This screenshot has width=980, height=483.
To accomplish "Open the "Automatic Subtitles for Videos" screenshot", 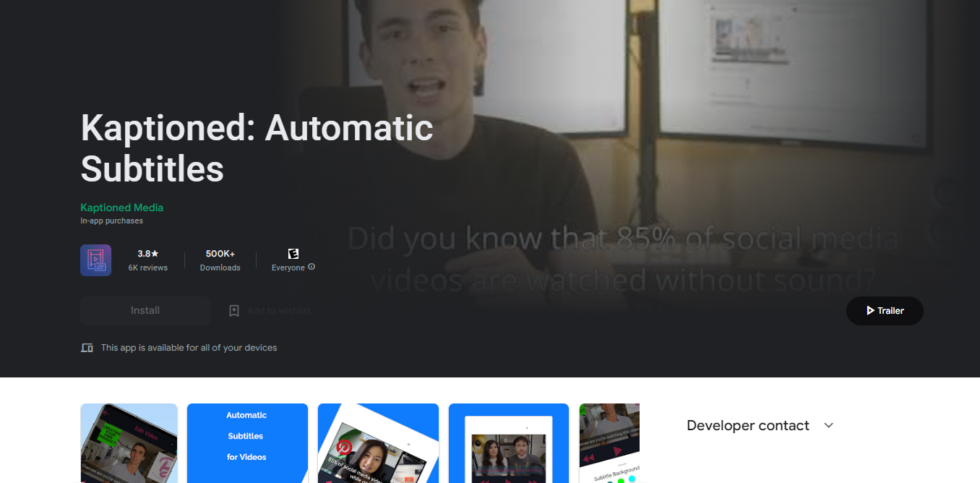I will 247,443.
